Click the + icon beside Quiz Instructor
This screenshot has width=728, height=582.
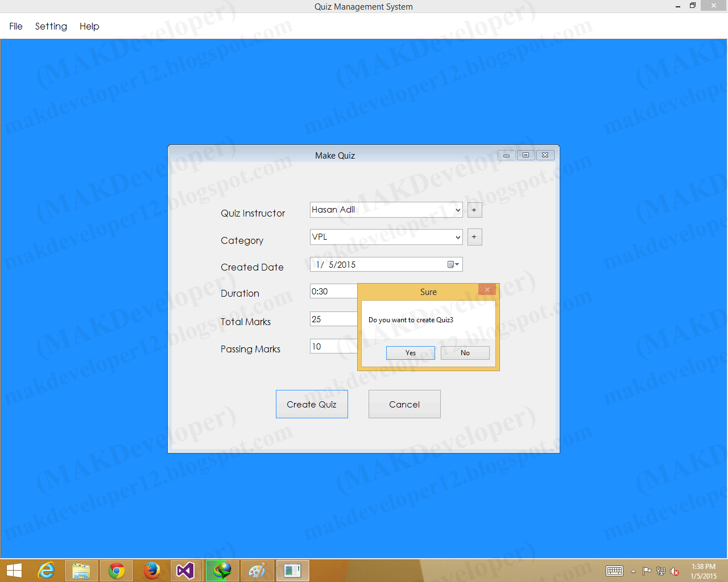[x=474, y=210]
